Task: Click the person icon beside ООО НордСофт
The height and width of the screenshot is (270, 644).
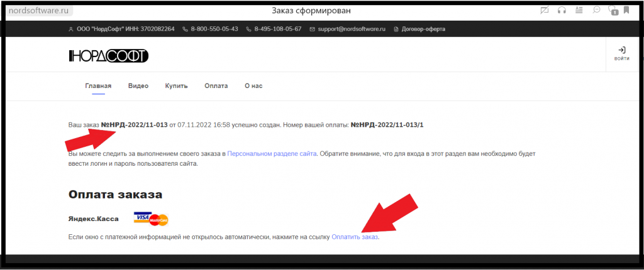Action: point(70,30)
